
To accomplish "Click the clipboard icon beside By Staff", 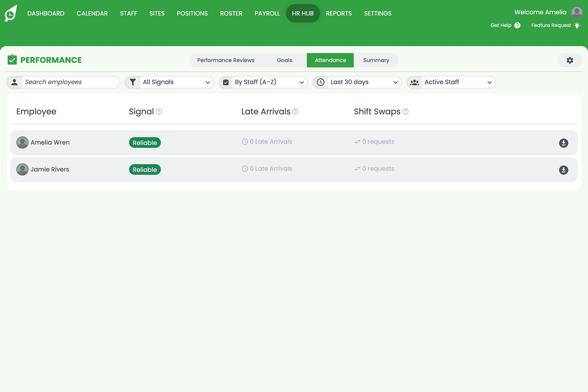I will coord(226,82).
